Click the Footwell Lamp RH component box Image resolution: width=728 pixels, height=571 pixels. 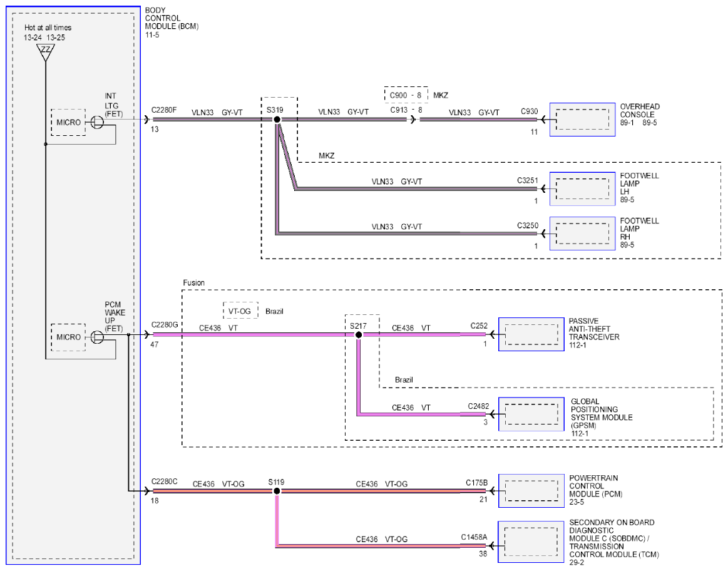(x=582, y=234)
